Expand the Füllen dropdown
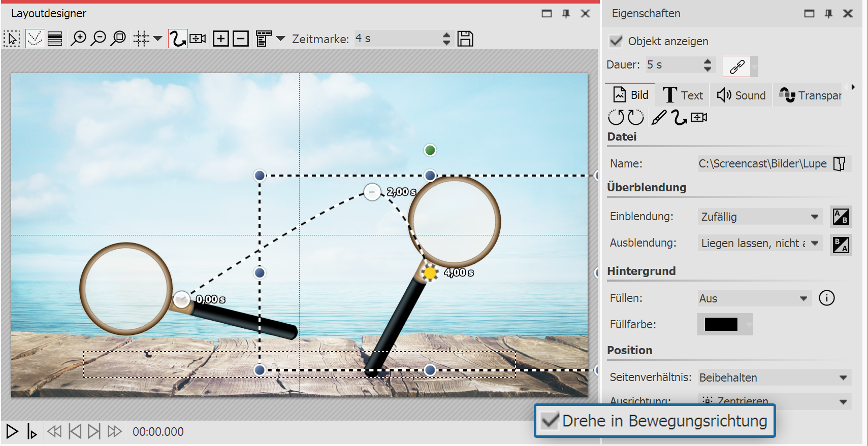Screen dimensions: 868x446 tap(753, 298)
